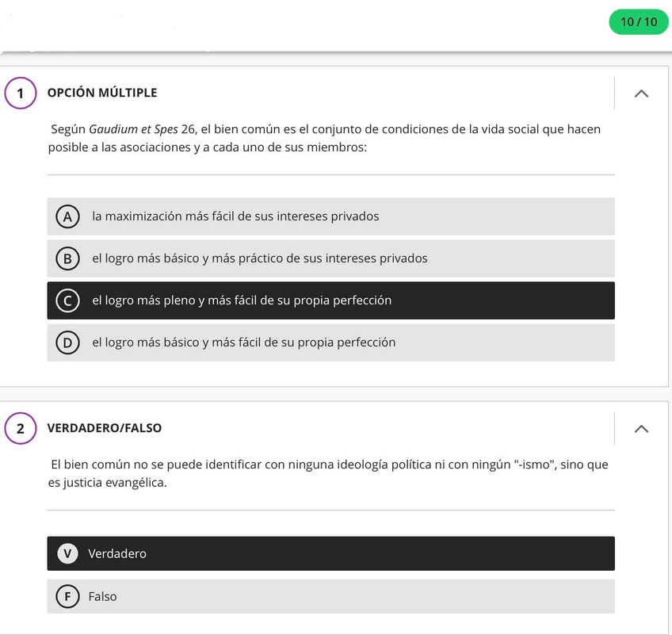Select answer circle B for question 1

(67, 258)
